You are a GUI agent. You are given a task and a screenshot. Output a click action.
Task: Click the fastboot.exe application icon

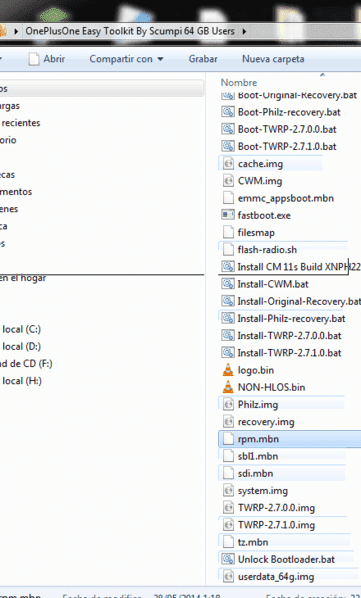228,215
